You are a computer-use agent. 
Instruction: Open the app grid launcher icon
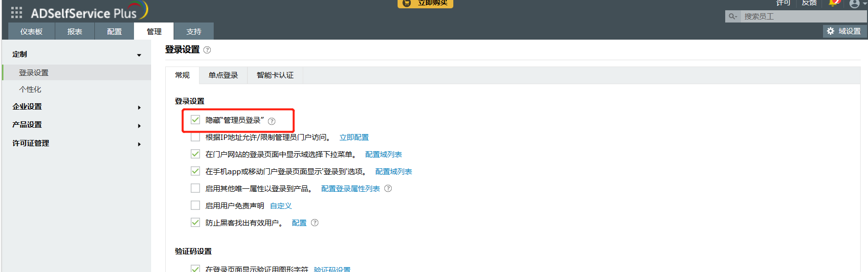(x=17, y=13)
